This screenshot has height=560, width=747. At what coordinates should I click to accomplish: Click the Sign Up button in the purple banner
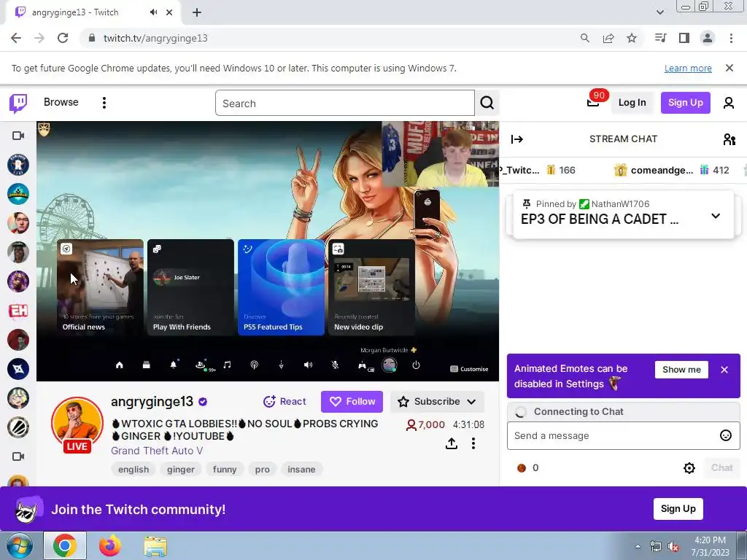coord(678,508)
